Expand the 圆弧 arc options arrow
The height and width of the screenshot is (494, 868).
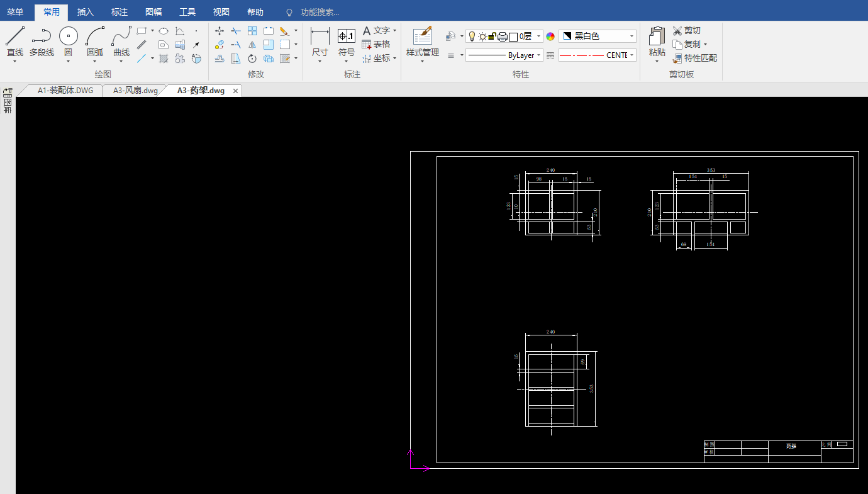click(94, 62)
